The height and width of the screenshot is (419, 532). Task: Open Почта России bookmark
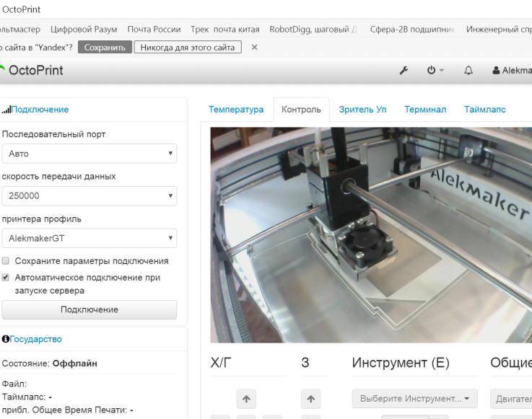tap(154, 30)
